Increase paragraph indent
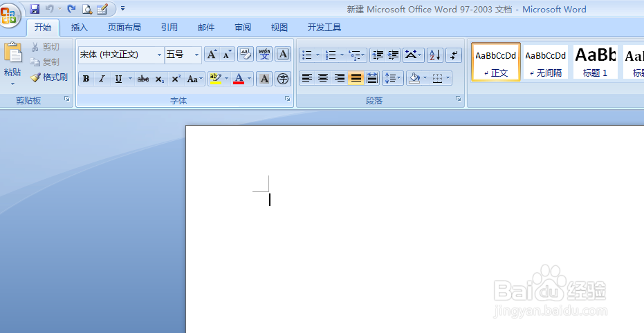 click(x=393, y=55)
